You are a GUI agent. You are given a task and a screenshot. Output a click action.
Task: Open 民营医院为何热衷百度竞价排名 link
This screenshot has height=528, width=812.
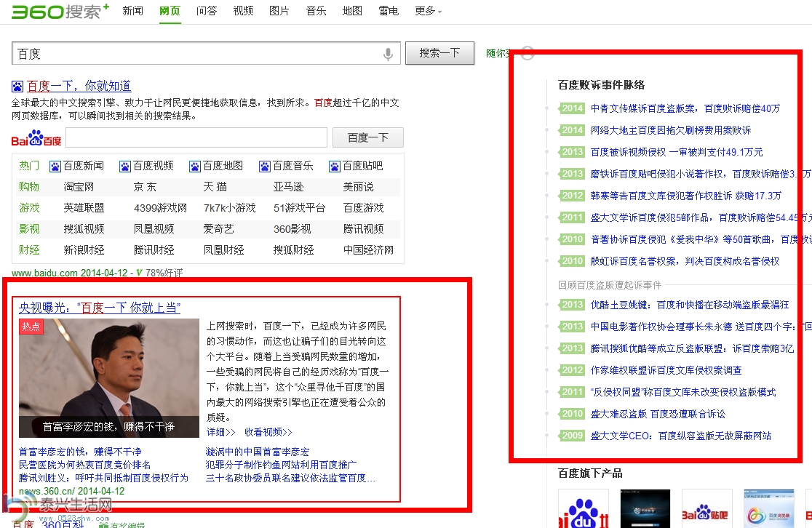click(85, 465)
